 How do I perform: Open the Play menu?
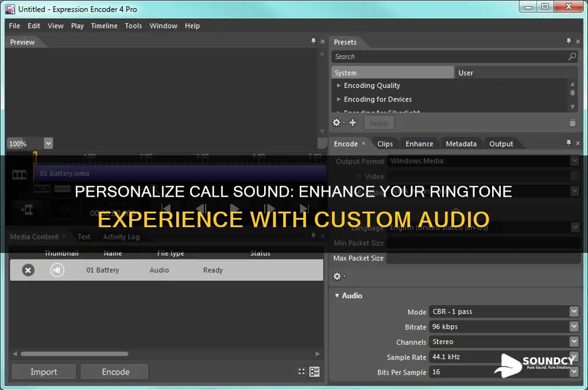click(x=78, y=26)
